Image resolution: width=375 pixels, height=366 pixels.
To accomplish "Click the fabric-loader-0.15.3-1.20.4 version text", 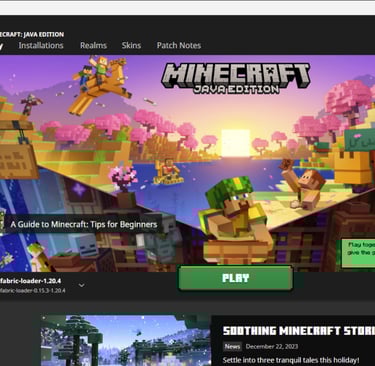I will coord(33,290).
